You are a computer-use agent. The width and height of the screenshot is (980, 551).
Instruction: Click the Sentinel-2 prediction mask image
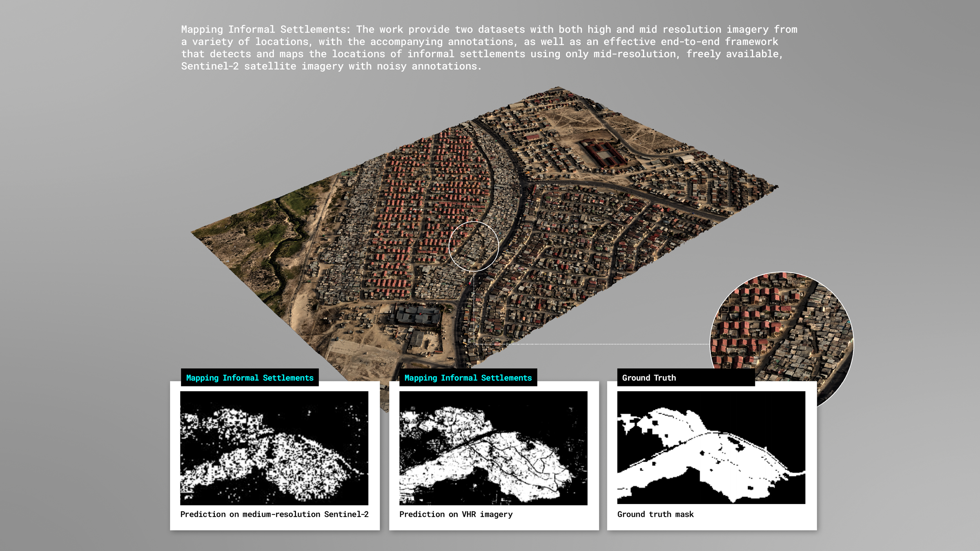click(274, 448)
